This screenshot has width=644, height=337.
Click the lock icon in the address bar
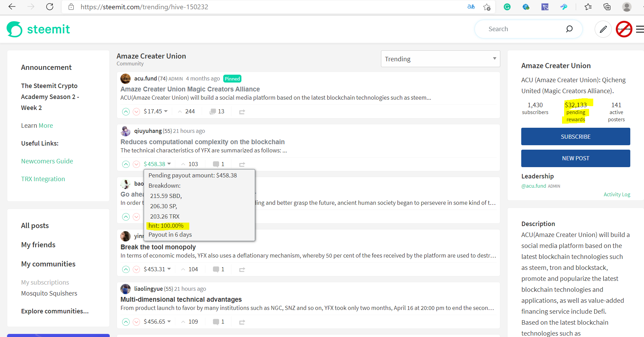pyautogui.click(x=71, y=7)
